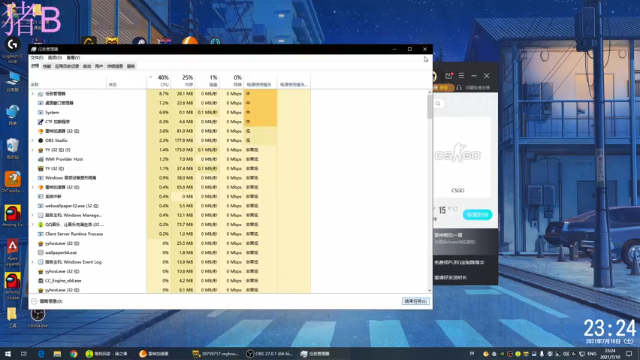Viewport: 640px width, 360px height.
Task: Click the 结束任务 End task button
Action: pyautogui.click(x=415, y=301)
